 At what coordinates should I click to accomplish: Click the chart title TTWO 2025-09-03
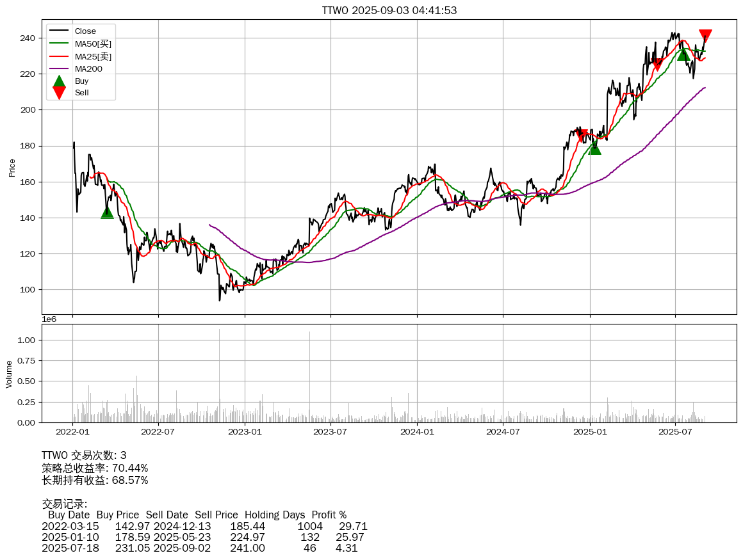pos(389,10)
